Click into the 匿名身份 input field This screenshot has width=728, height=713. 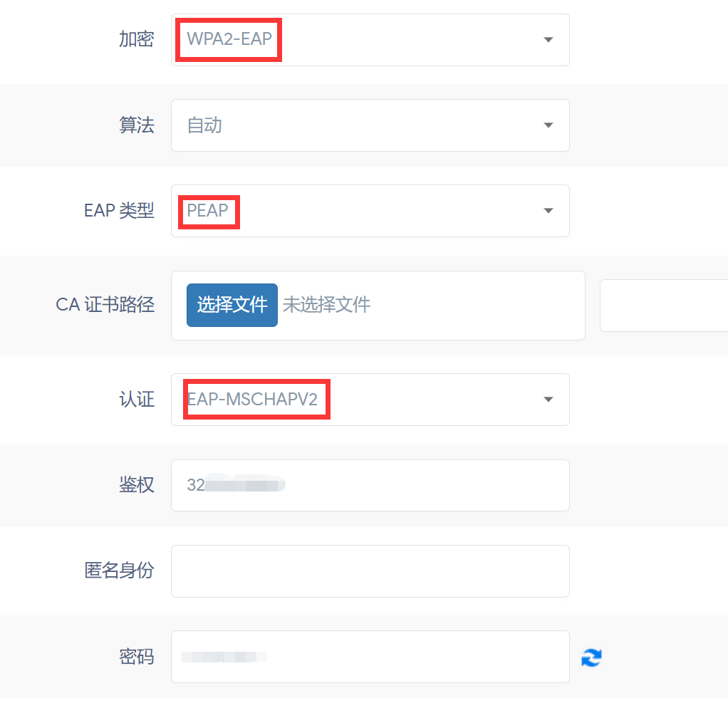click(x=370, y=571)
